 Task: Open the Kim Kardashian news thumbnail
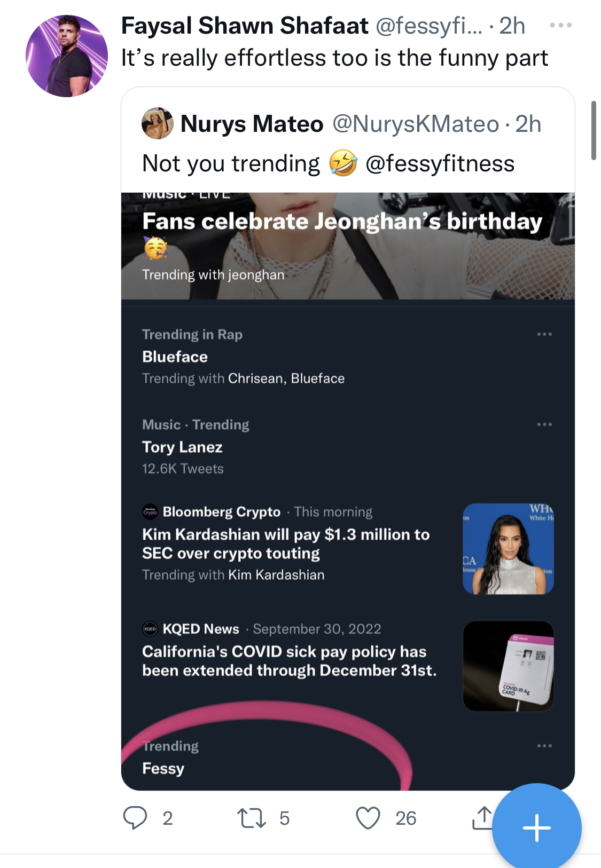508,549
